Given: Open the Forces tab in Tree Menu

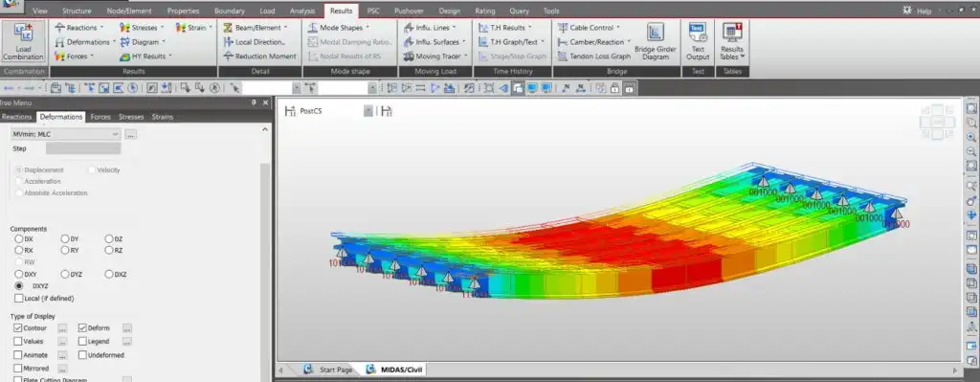Looking at the screenshot, I should coord(100,117).
